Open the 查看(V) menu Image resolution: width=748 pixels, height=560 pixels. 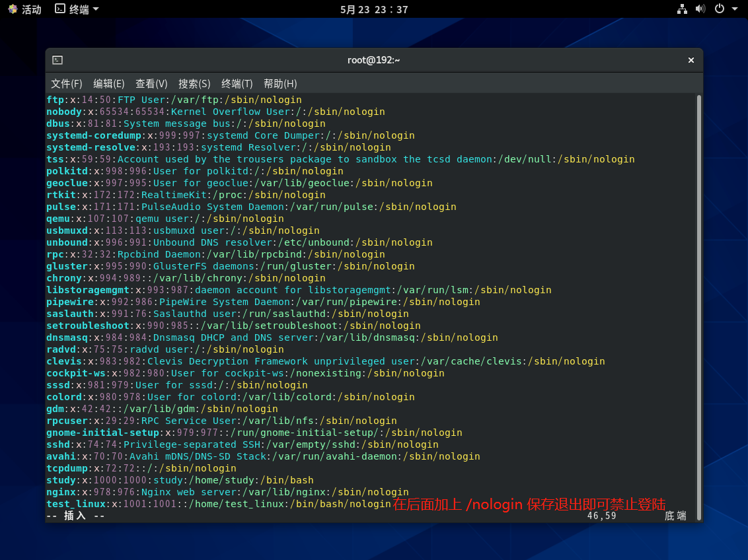pyautogui.click(x=151, y=84)
